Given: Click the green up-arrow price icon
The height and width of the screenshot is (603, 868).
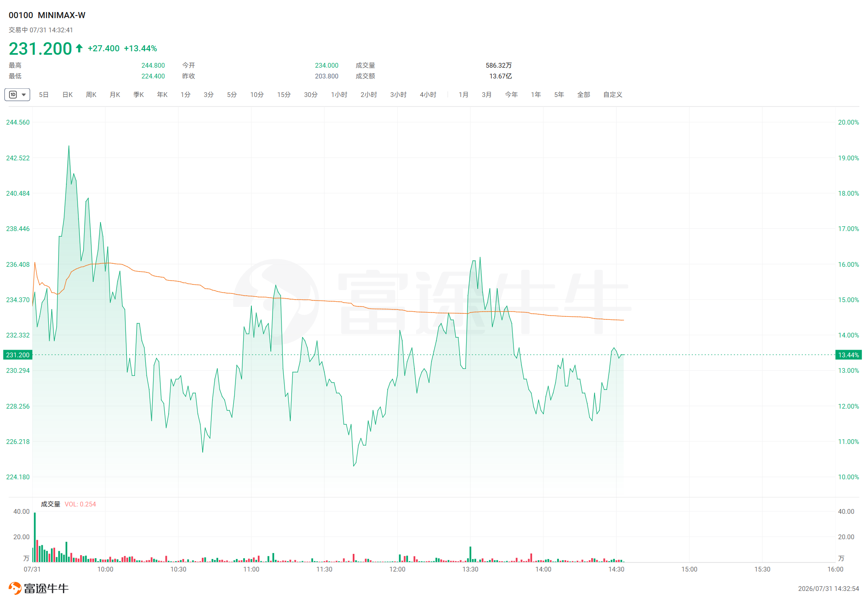Looking at the screenshot, I should click(x=79, y=48).
